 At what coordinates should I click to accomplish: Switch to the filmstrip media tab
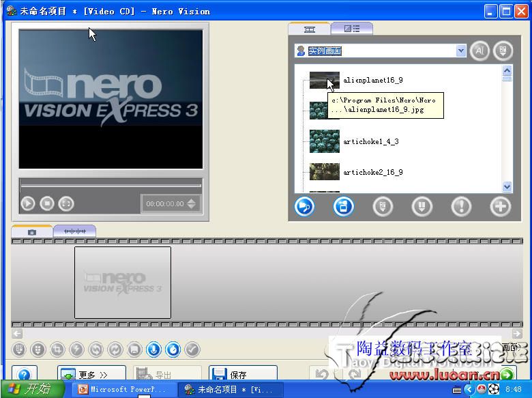point(309,29)
